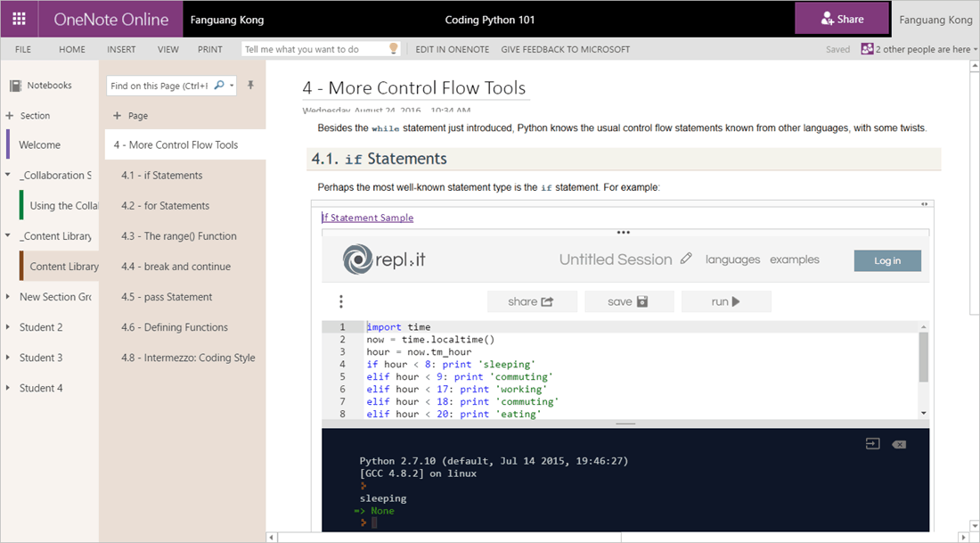Open search scope dropdown arrow
The image size is (980, 543).
[x=232, y=86]
